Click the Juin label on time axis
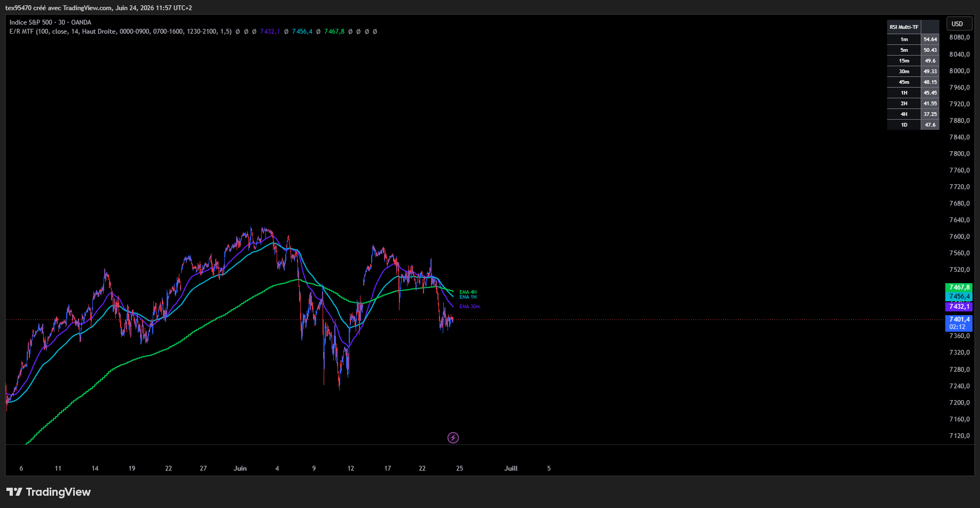The height and width of the screenshot is (508, 980). [240, 468]
